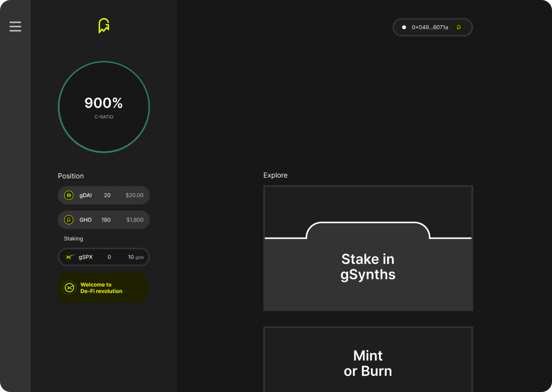552x392 pixels.
Task: Open the wallet address 0x049...6071a button
Action: (x=432, y=27)
